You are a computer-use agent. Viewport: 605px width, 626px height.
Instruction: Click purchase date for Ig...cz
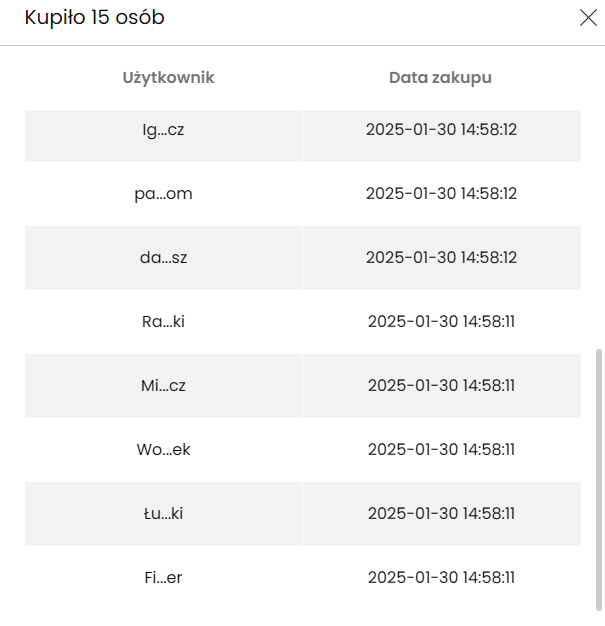pos(441,129)
